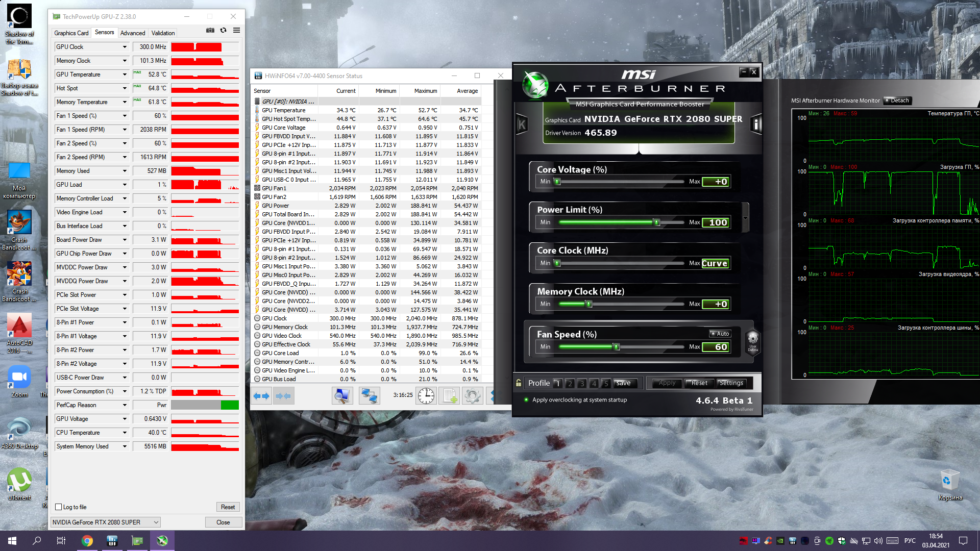
Task: Open GPU-Z hamburger menu icon
Action: coord(236,31)
